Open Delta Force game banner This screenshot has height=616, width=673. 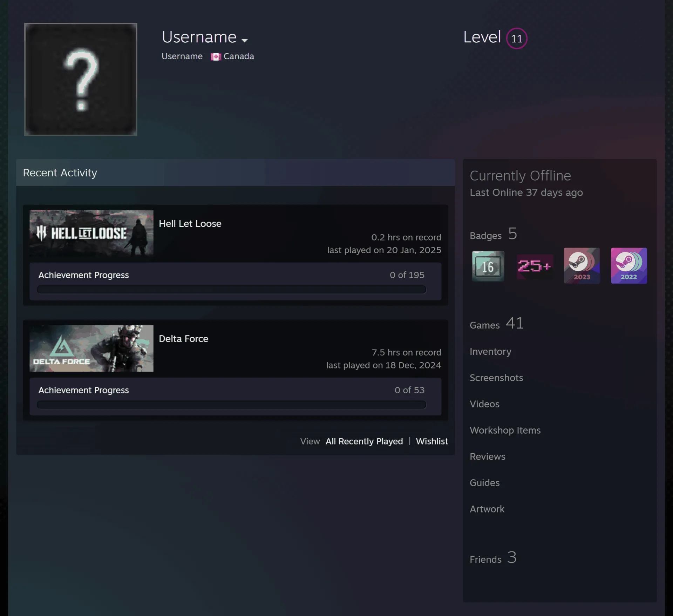coord(91,348)
